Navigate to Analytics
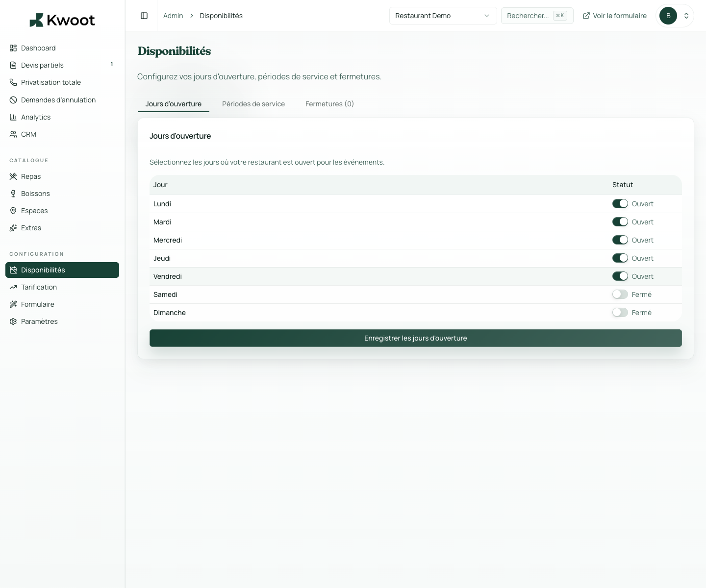The height and width of the screenshot is (588, 706). 62,117
